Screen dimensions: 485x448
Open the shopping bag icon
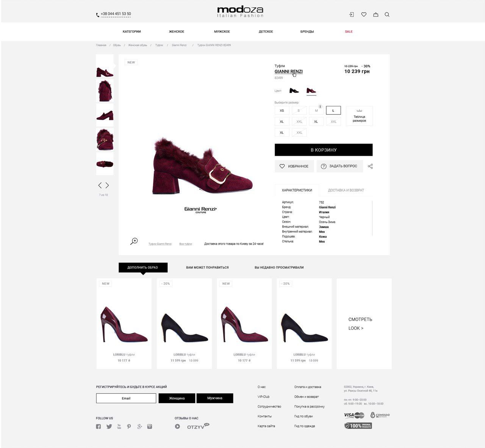pos(375,14)
